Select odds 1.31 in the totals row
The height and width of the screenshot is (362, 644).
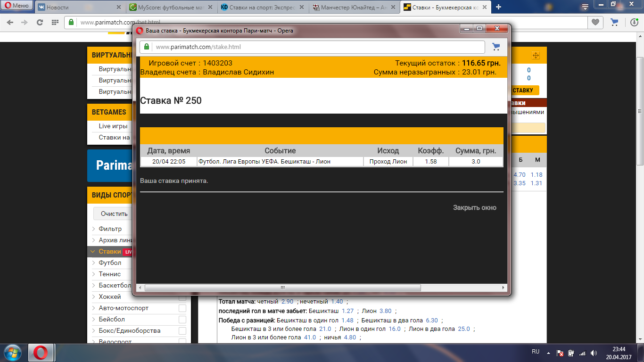[537, 183]
